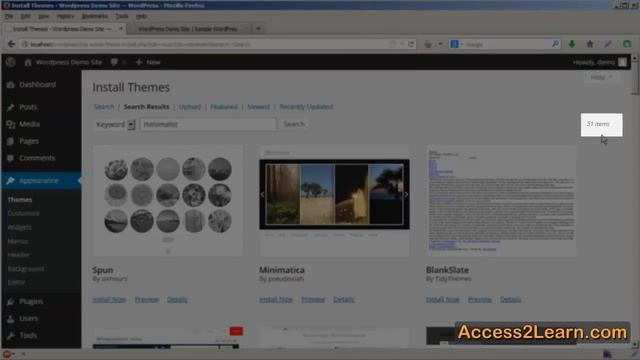Viewport: 640px width, 360px height.
Task: Click the WordPress logo in admin bar
Action: [x=11, y=62]
